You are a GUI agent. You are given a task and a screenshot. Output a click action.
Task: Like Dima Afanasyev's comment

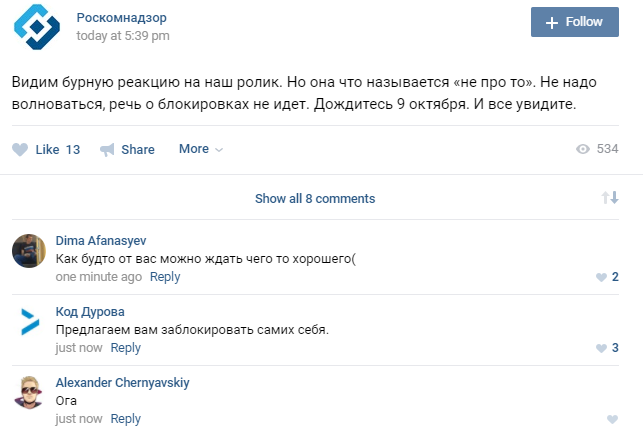601,277
